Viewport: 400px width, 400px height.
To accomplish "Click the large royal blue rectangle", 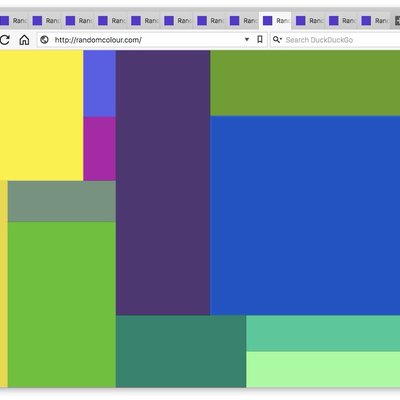I will coord(305,215).
